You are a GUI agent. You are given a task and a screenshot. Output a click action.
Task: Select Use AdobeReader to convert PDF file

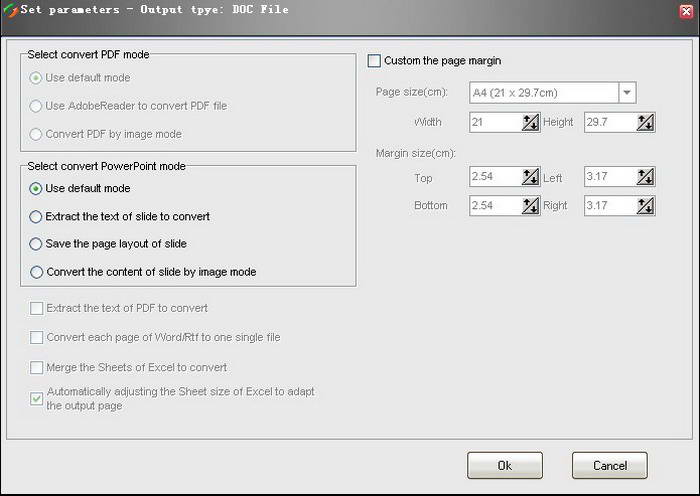click(36, 106)
